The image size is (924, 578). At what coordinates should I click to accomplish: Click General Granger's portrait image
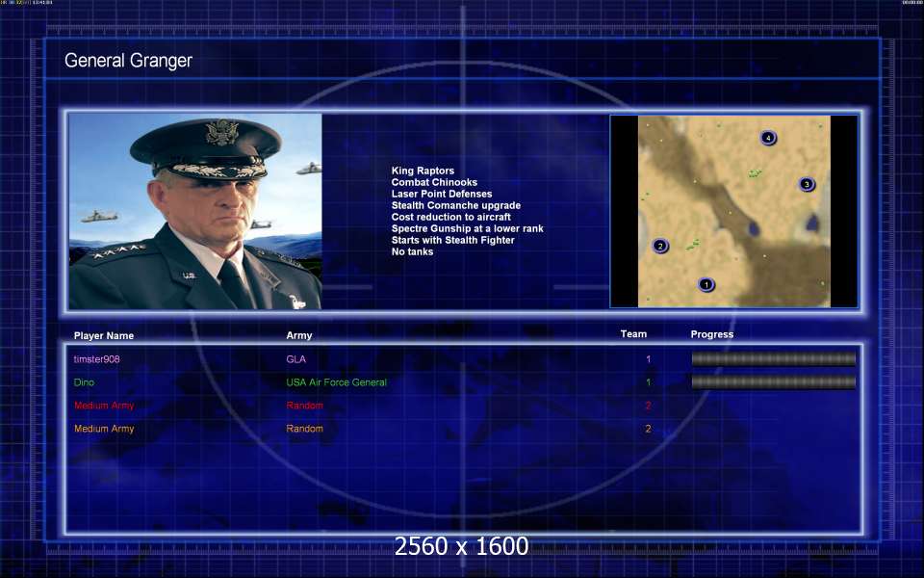195,211
